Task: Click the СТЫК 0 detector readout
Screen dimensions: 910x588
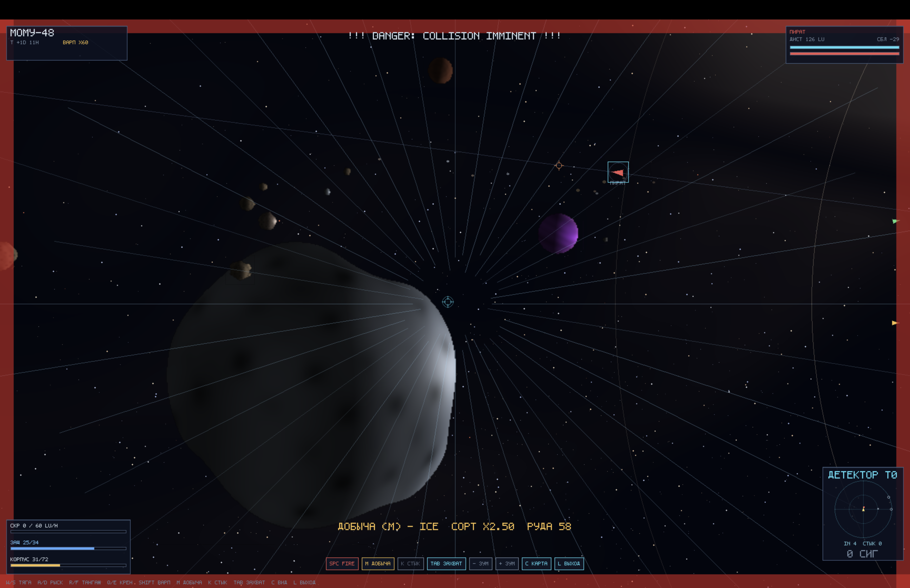Action: [872, 543]
